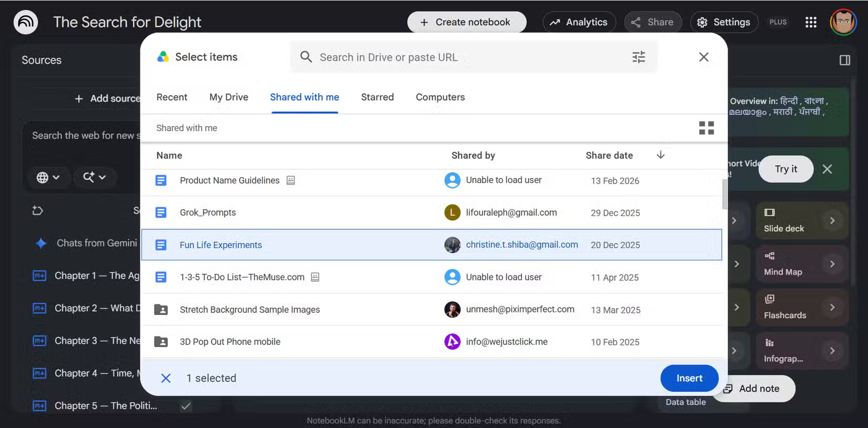Viewport: 868px width, 428px height.
Task: Collapse the studio side panel icon
Action: 845,60
